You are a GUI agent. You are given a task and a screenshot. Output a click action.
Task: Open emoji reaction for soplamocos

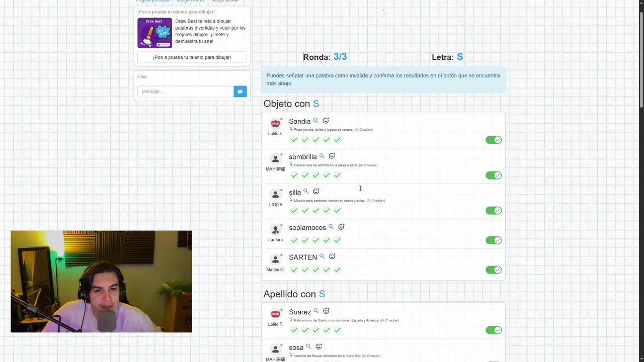tap(341, 227)
